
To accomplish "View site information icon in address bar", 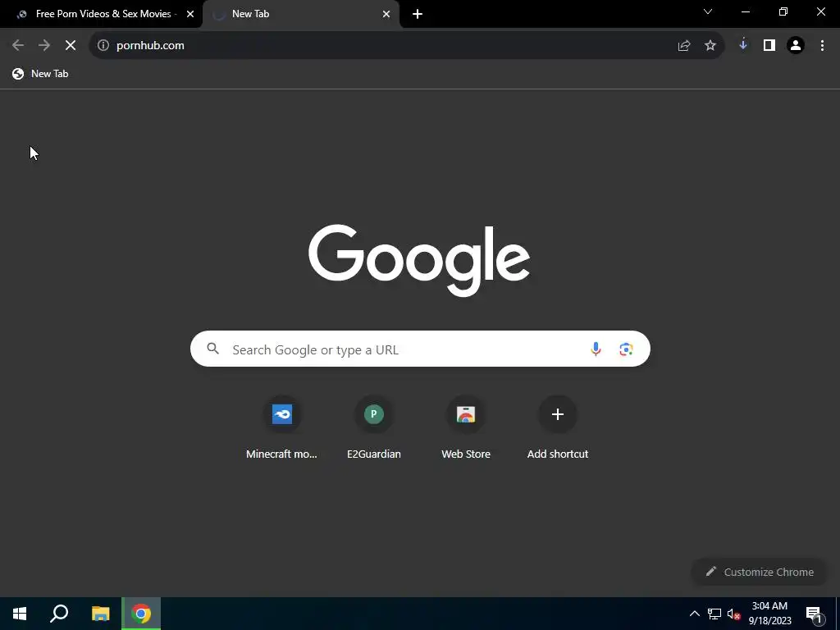I will 103,46.
